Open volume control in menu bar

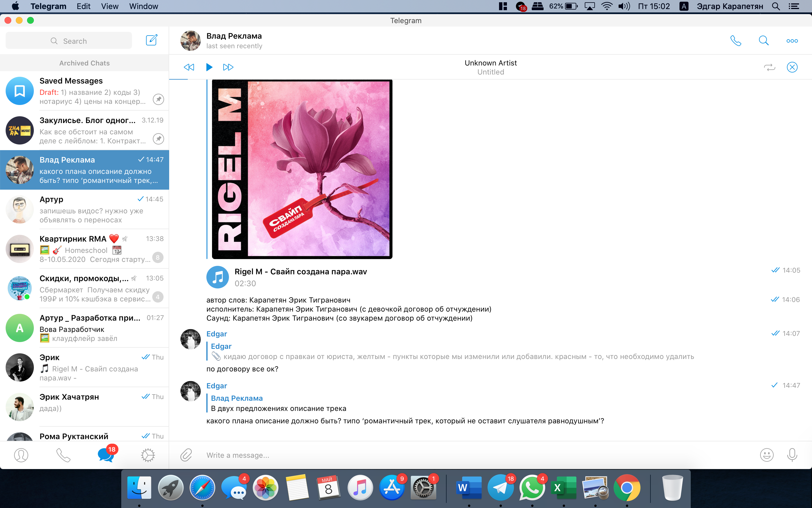(x=624, y=6)
